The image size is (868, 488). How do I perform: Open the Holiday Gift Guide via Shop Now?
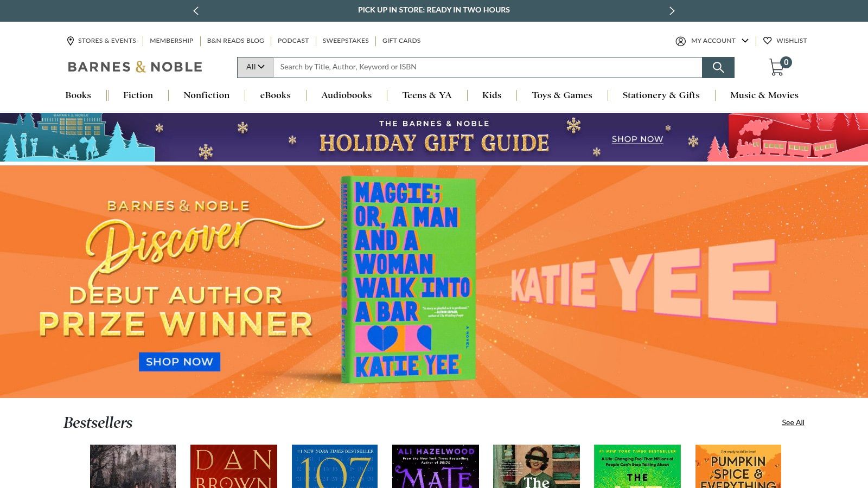(637, 139)
